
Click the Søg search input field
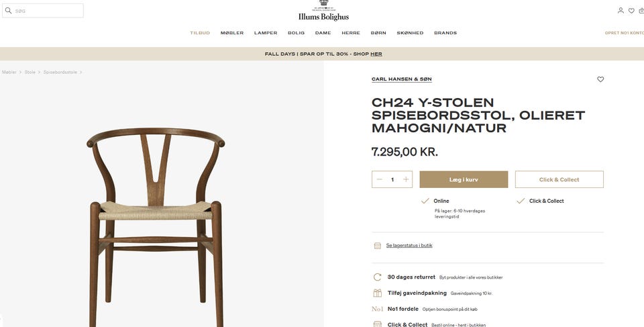click(x=43, y=11)
